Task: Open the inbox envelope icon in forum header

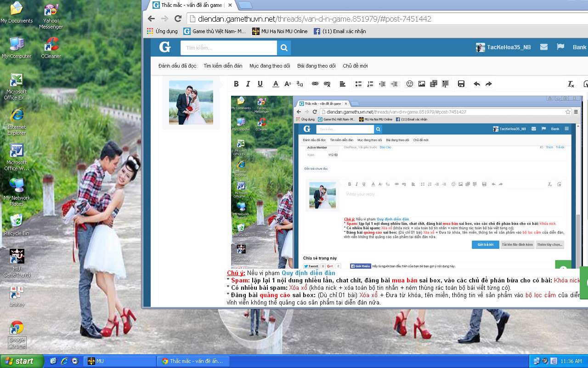Action: coord(544,47)
